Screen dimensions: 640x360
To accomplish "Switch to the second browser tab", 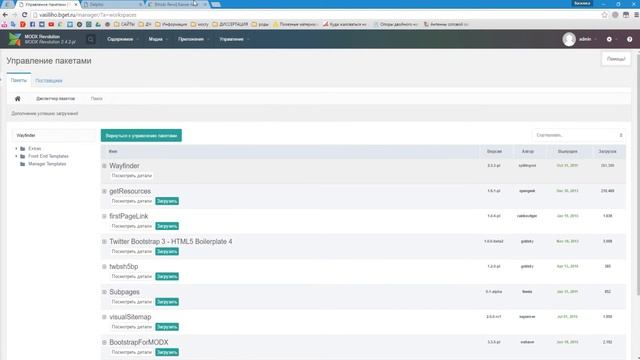I will point(112,4).
